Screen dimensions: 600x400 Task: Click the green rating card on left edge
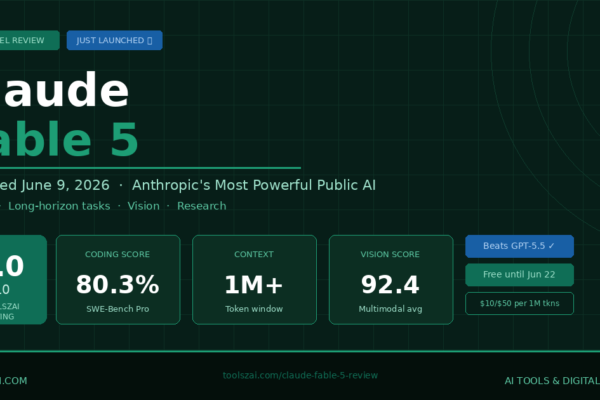pyautogui.click(x=23, y=280)
